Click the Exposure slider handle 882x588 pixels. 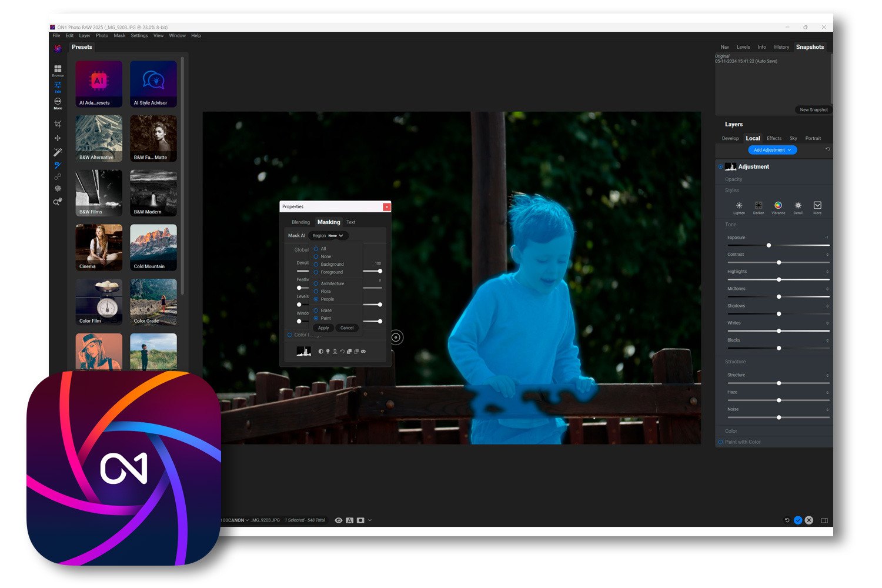click(769, 245)
